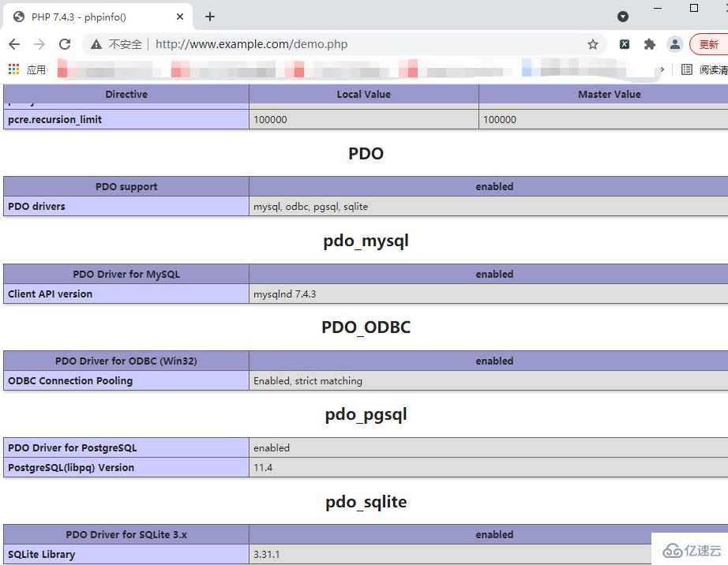The width and height of the screenshot is (728, 565).
Task: Reload the phpinfo page
Action: click(65, 44)
